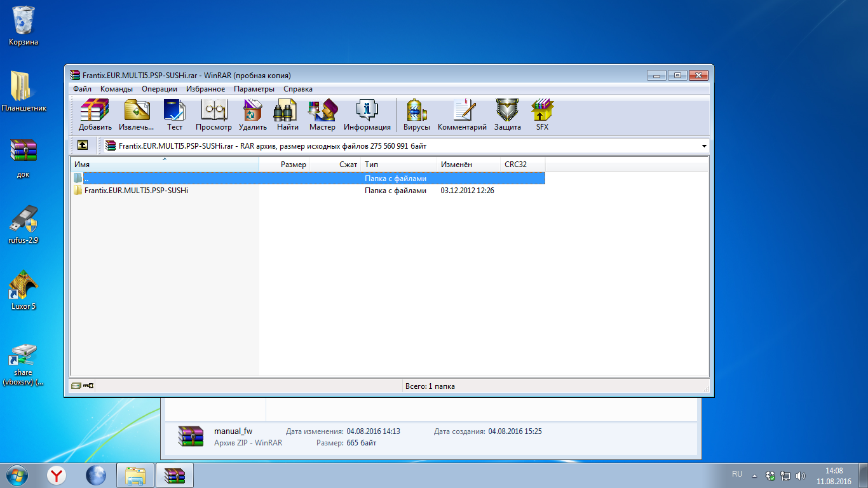Open the Просмотр (View) tool

click(x=214, y=114)
